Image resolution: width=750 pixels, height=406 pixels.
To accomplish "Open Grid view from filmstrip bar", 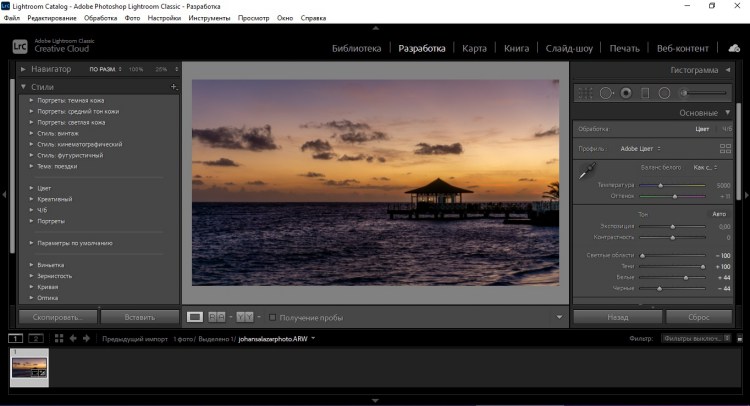I will [59, 339].
